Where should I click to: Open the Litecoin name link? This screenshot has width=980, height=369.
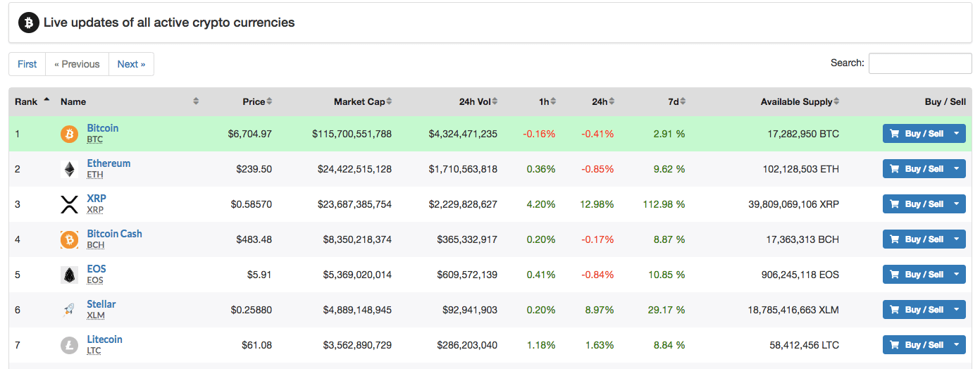[x=105, y=339]
